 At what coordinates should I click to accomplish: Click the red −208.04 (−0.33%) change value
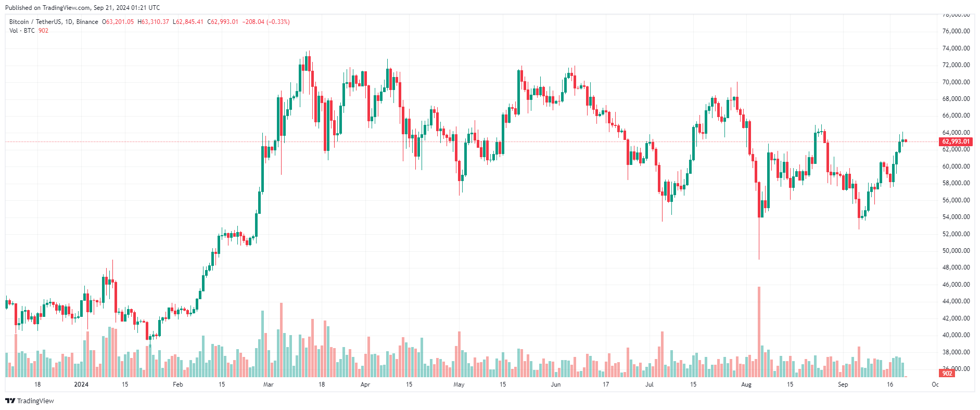click(266, 22)
